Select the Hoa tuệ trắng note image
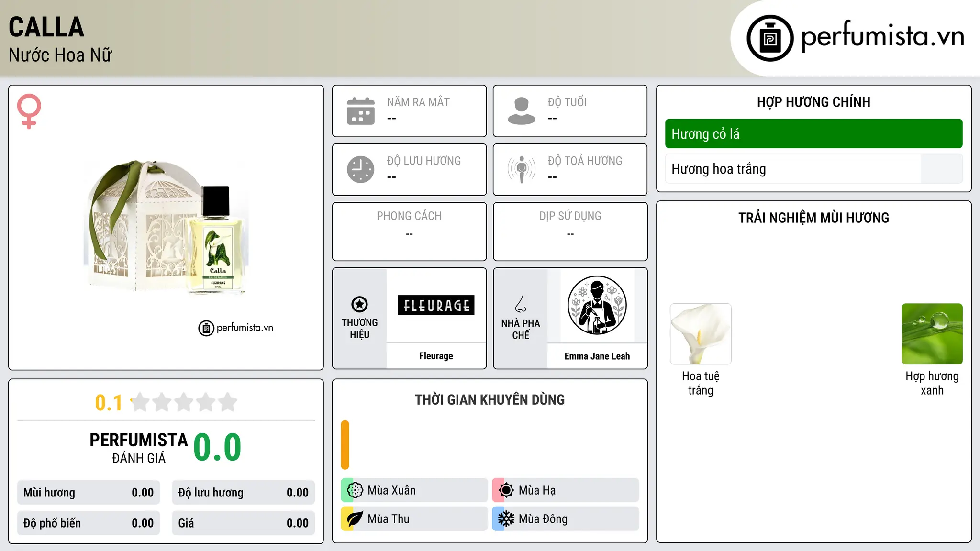The image size is (980, 551). coord(701,334)
